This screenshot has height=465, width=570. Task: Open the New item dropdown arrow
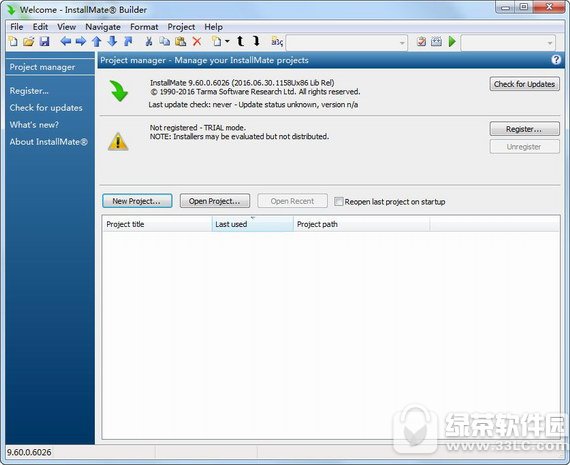click(x=227, y=41)
